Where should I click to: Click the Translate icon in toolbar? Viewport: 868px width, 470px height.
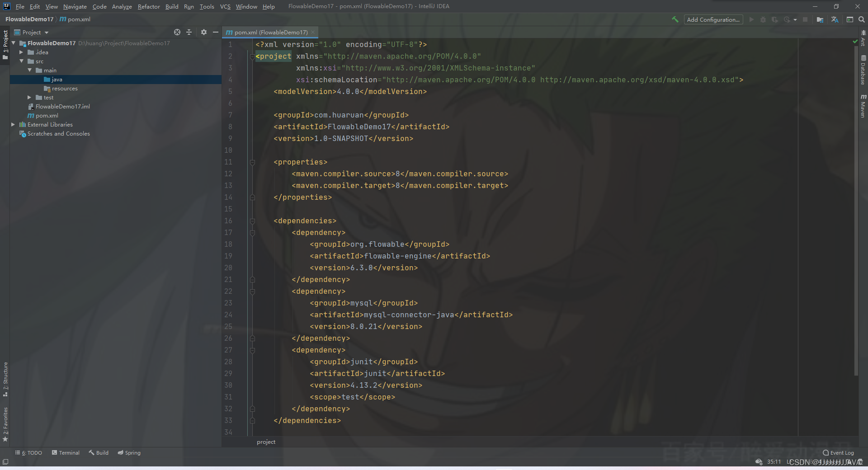[x=835, y=19]
